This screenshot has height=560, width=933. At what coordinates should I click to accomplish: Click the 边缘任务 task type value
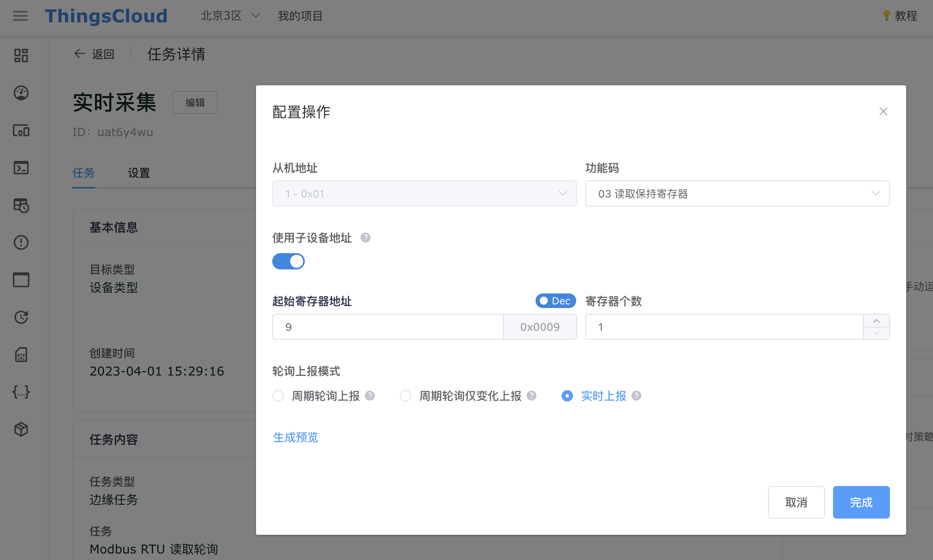114,499
